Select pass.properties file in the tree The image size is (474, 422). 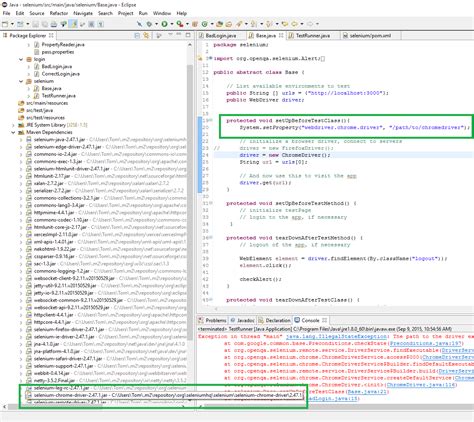coord(57,52)
